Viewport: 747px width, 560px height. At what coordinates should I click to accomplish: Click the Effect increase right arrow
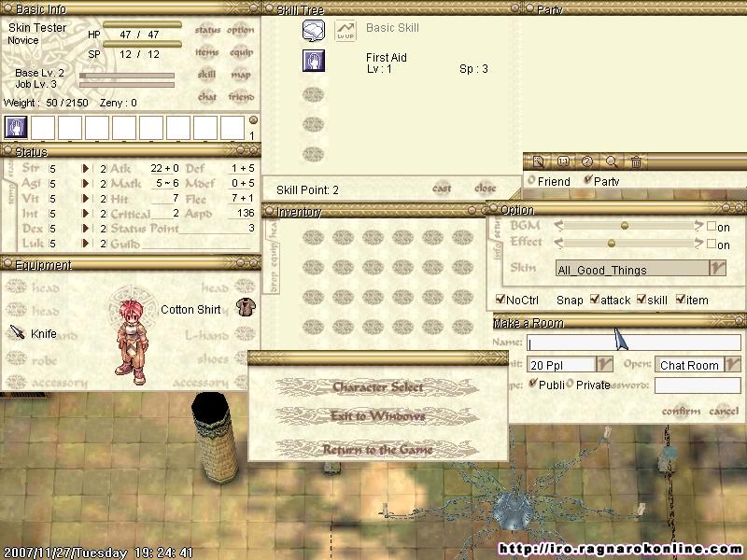coord(698,244)
